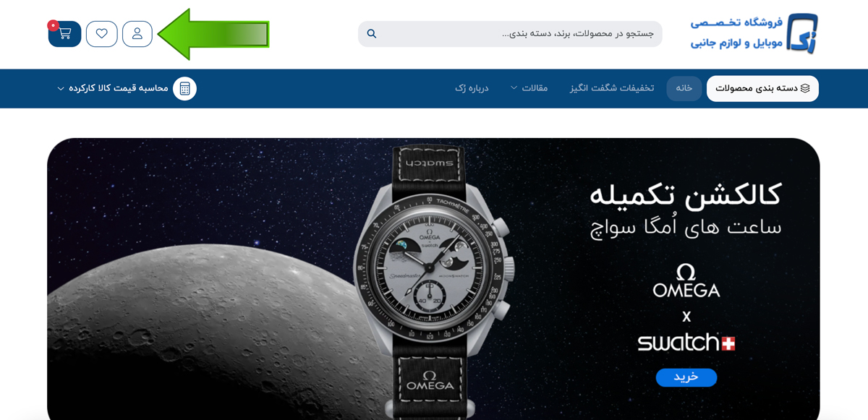Viewport: 868px width, 420px height.
Task: Click the magnifier search icon
Action: pos(372,34)
